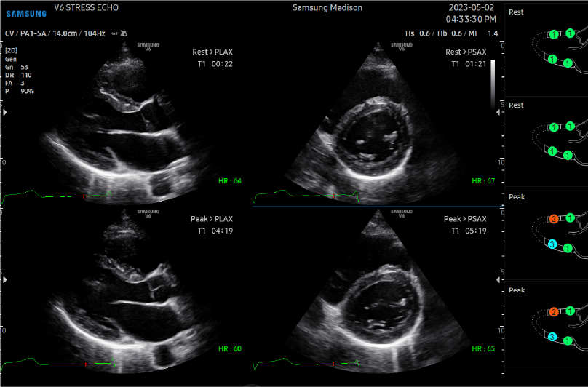This screenshot has width=588, height=387.
Task: Click the 'TIs 0.6' thermal index value
Action: [417, 33]
